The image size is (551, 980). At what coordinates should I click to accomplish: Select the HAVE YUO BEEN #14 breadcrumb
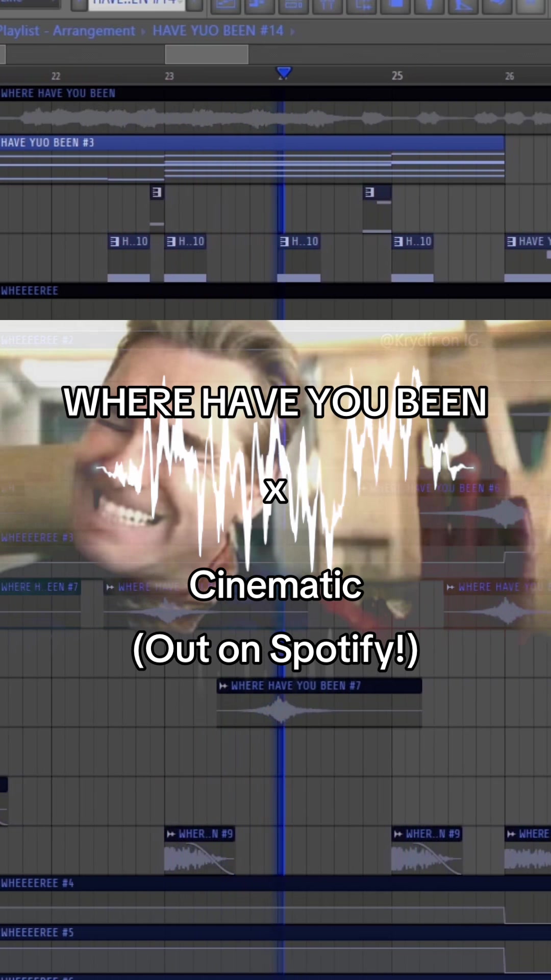pos(218,31)
